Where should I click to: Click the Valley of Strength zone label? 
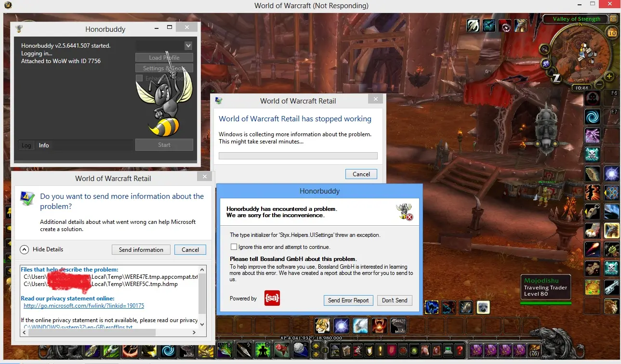[x=577, y=19]
